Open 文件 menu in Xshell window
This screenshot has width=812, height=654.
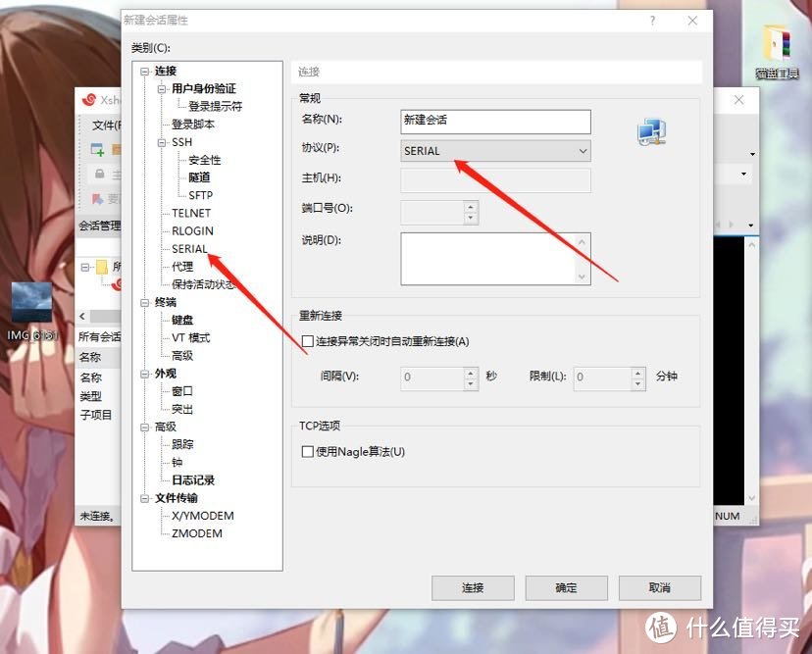tap(106, 126)
